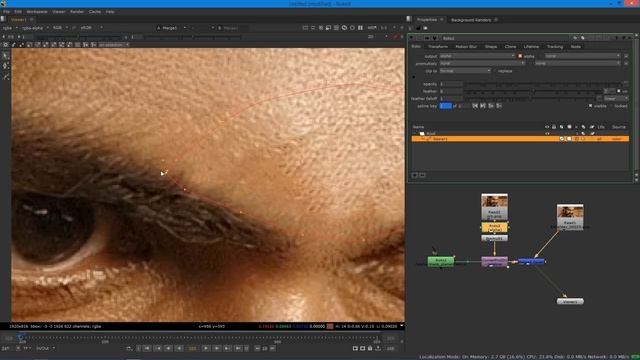Click the spline key number field
The image size is (640, 360).
click(445, 106)
